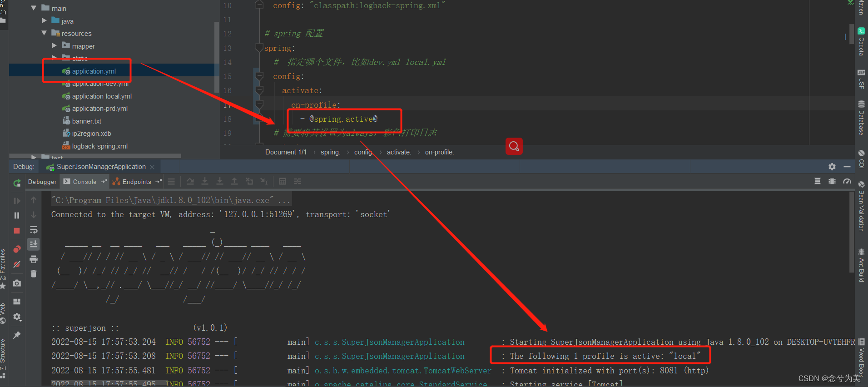
Task: Click the 'spring:' breadcrumb
Action: coord(330,152)
